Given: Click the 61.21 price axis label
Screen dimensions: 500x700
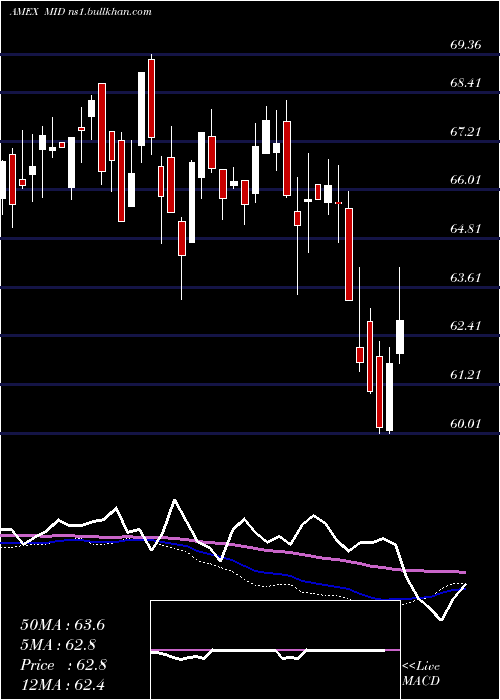Looking at the screenshot, I should click(x=466, y=375).
